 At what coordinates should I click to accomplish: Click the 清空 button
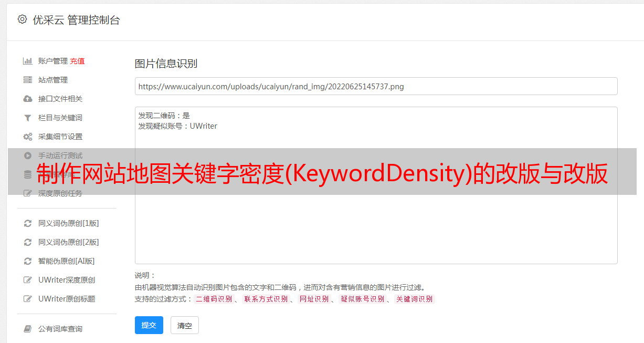click(185, 325)
